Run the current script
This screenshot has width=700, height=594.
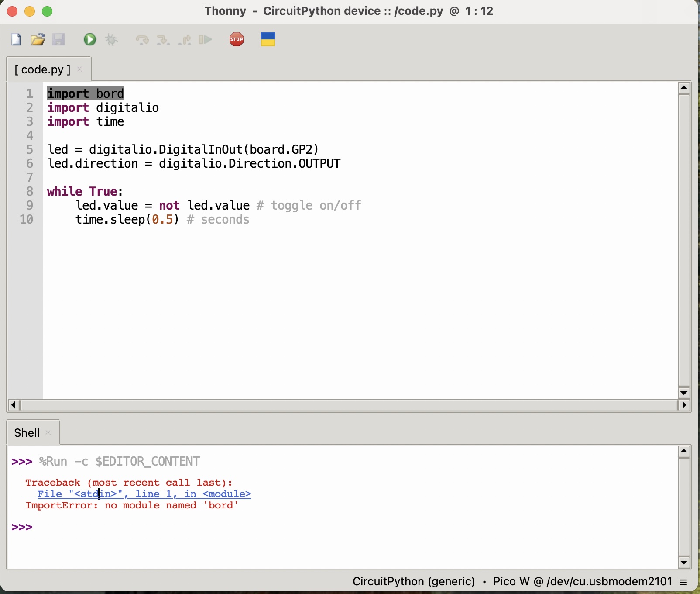pyautogui.click(x=89, y=39)
